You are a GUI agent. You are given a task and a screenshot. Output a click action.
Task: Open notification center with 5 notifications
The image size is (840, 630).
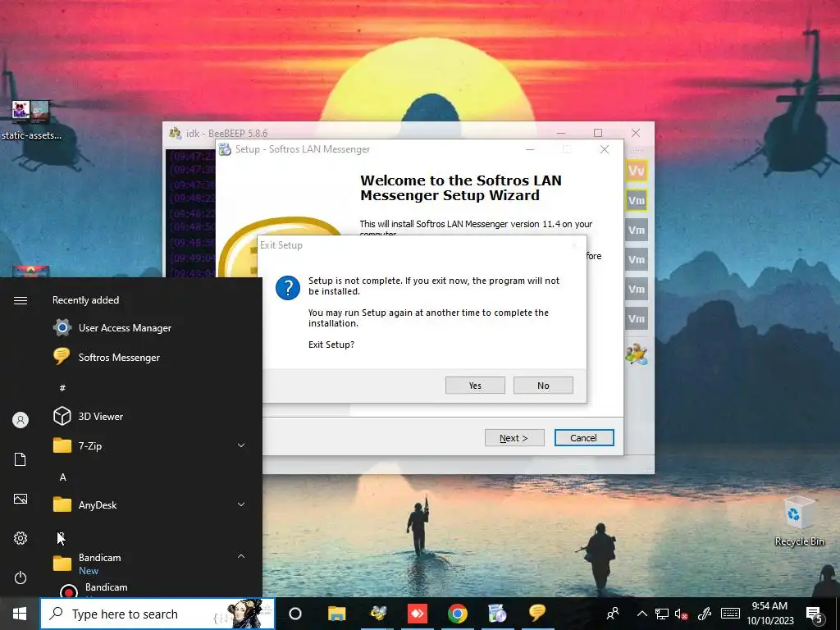pyautogui.click(x=815, y=614)
